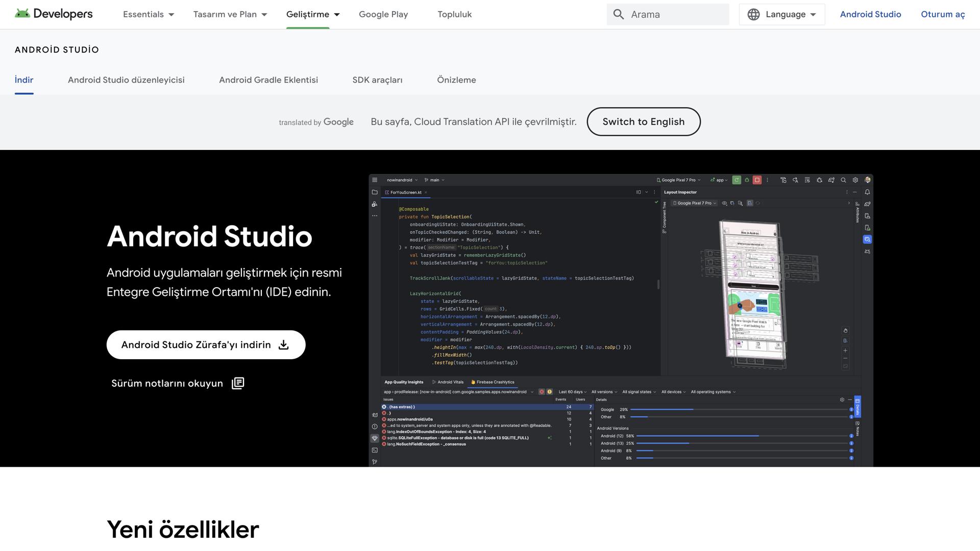Click the red Stop icon in the IDE toolbar

point(757,180)
